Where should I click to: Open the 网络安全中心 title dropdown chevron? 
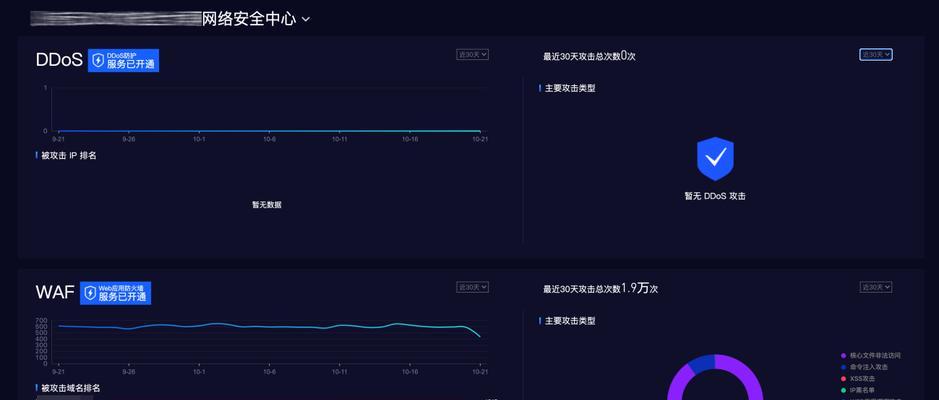(x=306, y=19)
